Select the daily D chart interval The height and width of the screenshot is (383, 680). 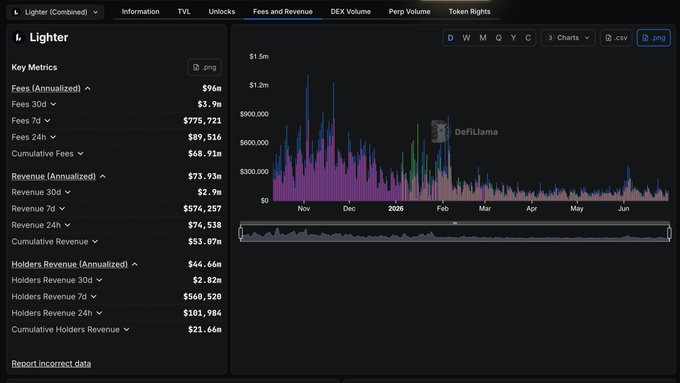coord(451,38)
